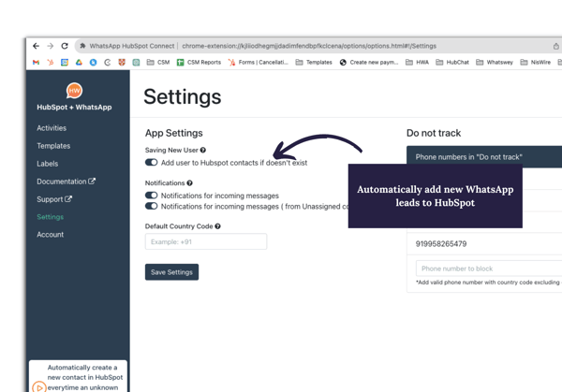Open the CSM Reports spreadsheet bookmark

pyautogui.click(x=199, y=63)
